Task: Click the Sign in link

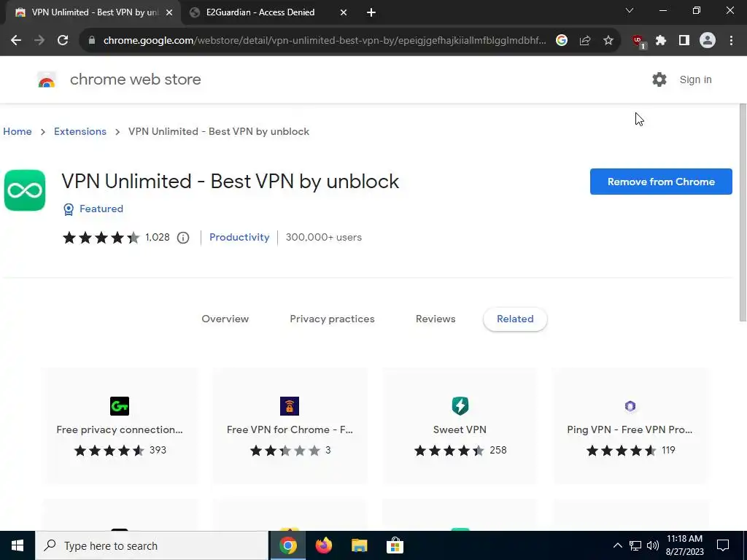Action: click(x=695, y=79)
